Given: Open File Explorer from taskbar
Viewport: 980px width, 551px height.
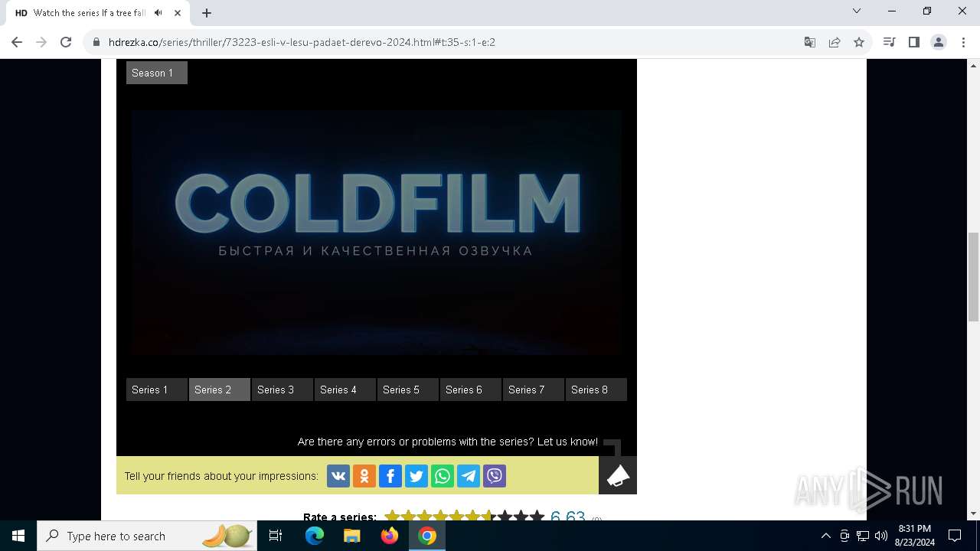Looking at the screenshot, I should pos(351,536).
